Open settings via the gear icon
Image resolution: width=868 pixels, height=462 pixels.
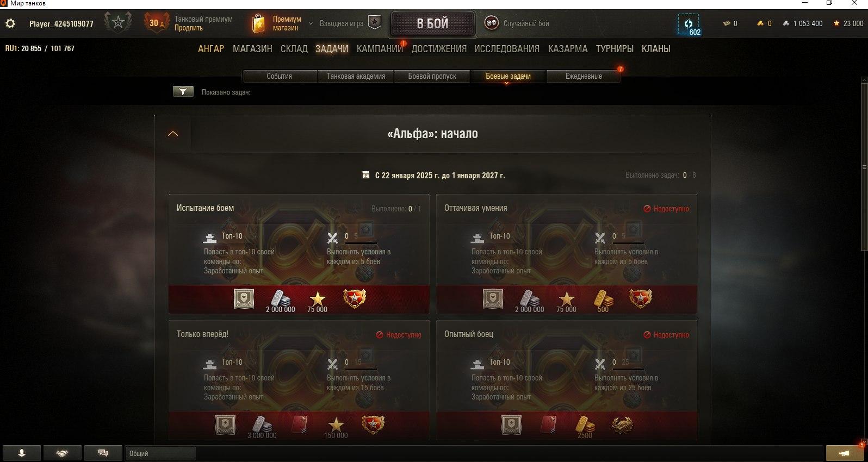point(10,23)
